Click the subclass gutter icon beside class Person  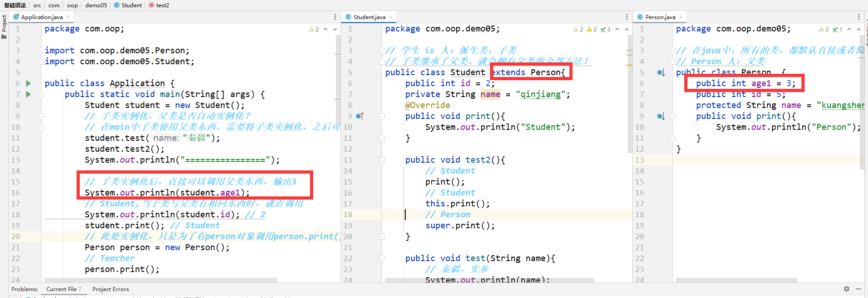point(661,72)
